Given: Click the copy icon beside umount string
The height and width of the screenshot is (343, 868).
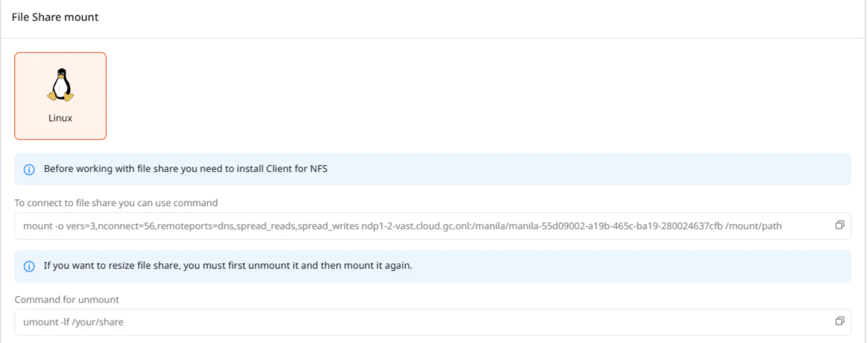Looking at the screenshot, I should [x=841, y=321].
